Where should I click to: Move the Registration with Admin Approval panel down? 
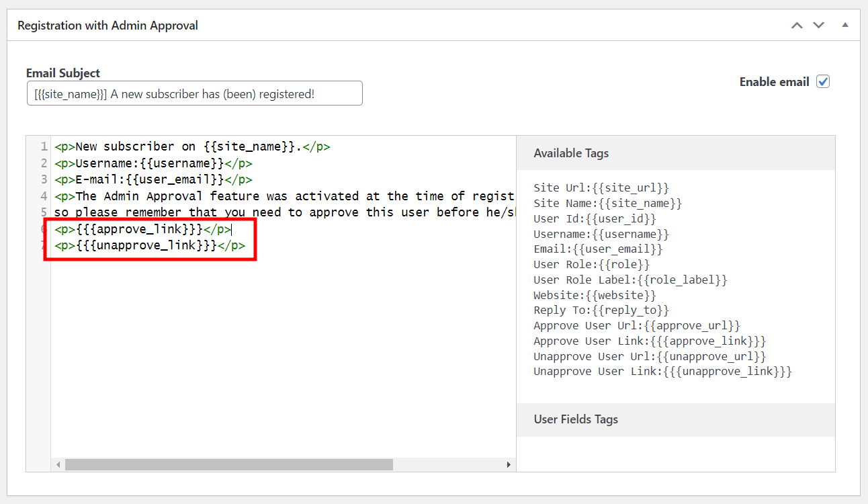coord(818,26)
